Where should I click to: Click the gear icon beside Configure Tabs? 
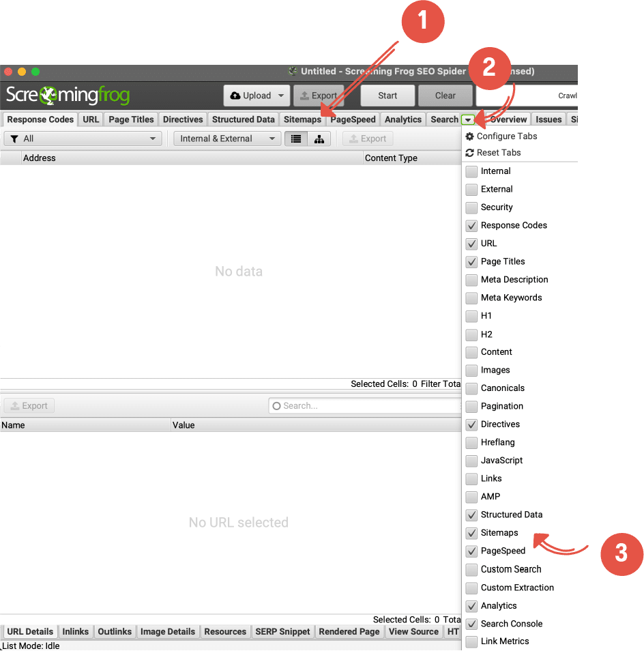pos(470,136)
